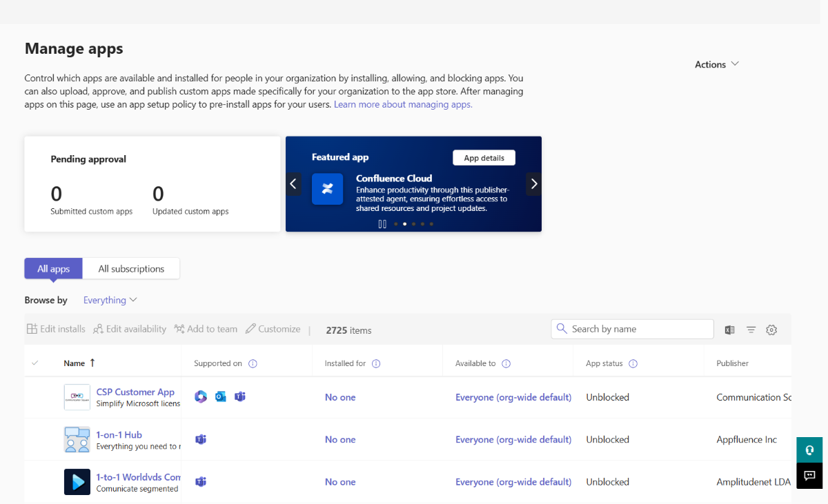Image resolution: width=828 pixels, height=504 pixels.
Task: Expand the Actions dropdown
Action: coord(717,64)
